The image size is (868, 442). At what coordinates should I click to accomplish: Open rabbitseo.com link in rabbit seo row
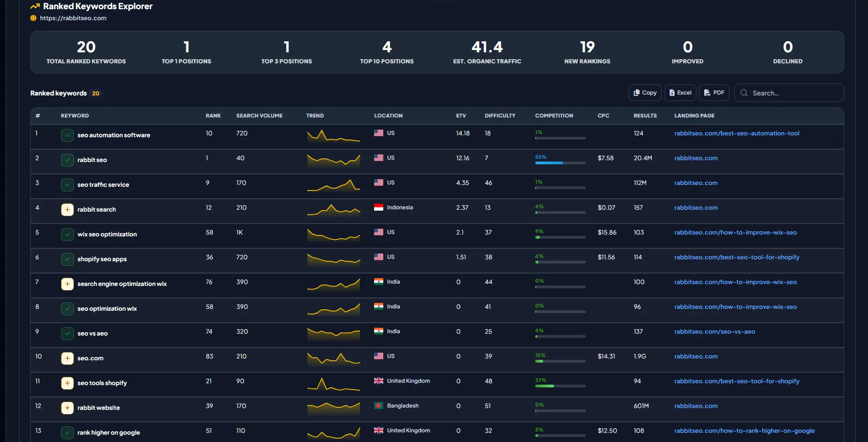pyautogui.click(x=696, y=158)
